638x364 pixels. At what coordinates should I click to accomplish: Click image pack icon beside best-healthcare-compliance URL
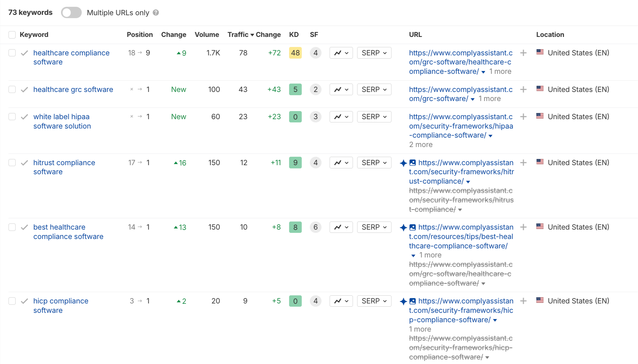pos(412,227)
